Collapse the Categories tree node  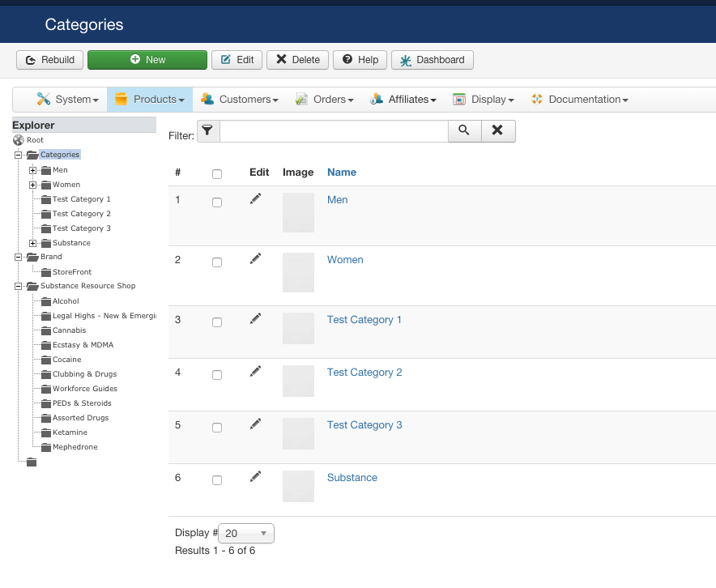(x=19, y=156)
